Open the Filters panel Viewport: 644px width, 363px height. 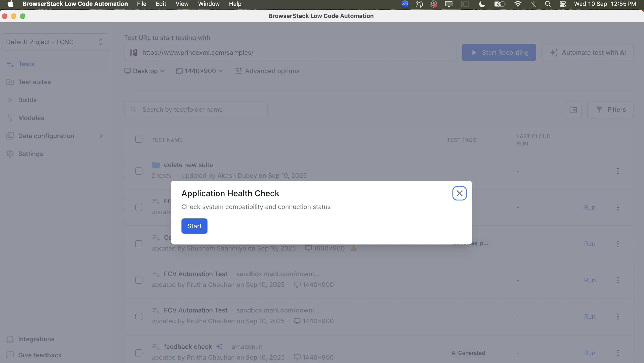coord(610,110)
